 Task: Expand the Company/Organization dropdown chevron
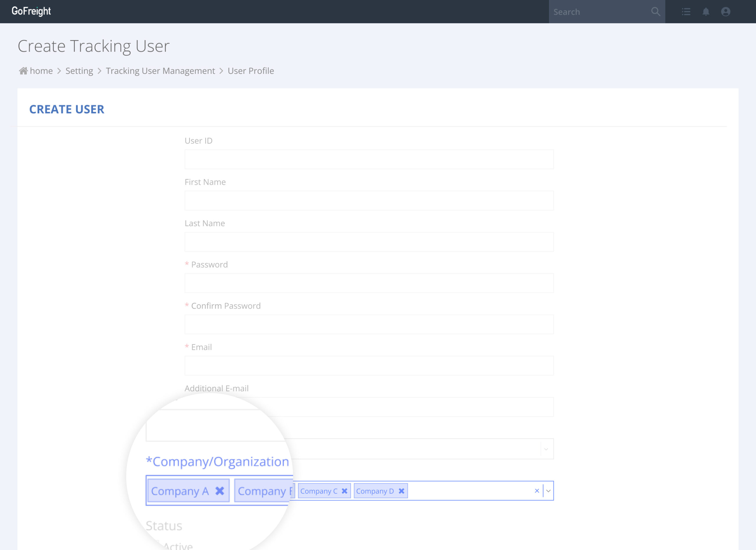(x=548, y=490)
